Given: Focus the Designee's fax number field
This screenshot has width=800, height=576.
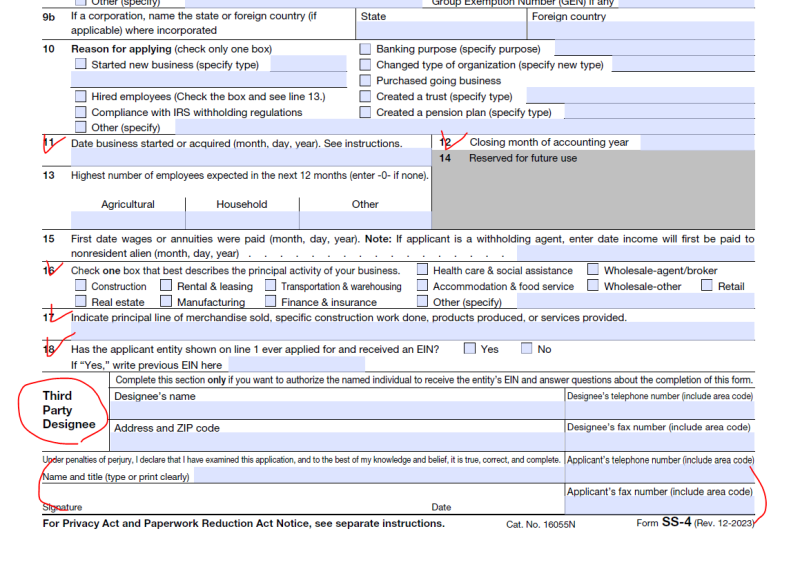Looking at the screenshot, I should click(660, 442).
